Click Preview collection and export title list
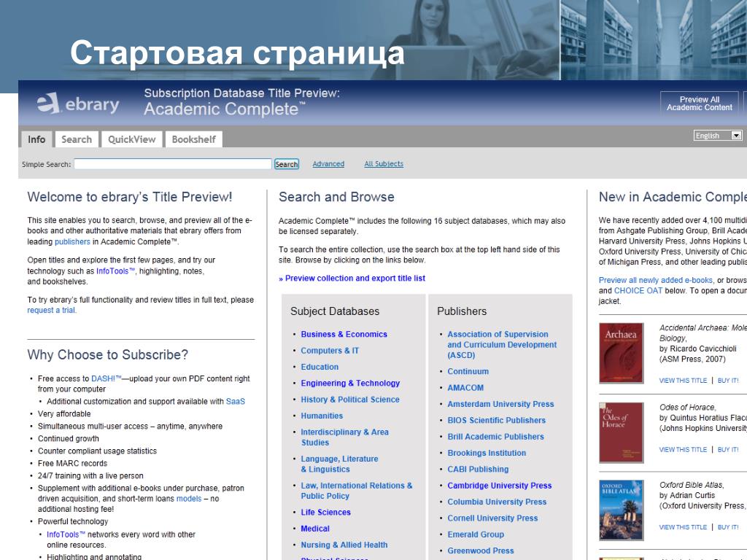 click(x=352, y=278)
